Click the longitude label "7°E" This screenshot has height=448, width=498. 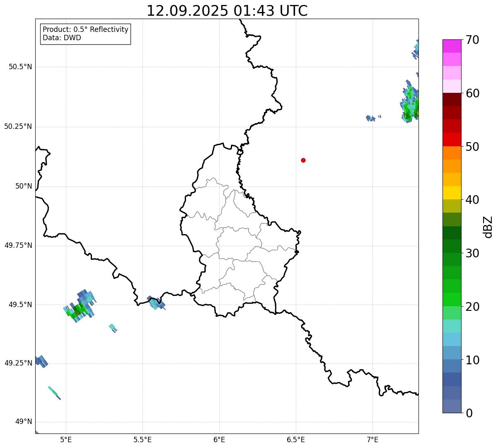(x=372, y=439)
